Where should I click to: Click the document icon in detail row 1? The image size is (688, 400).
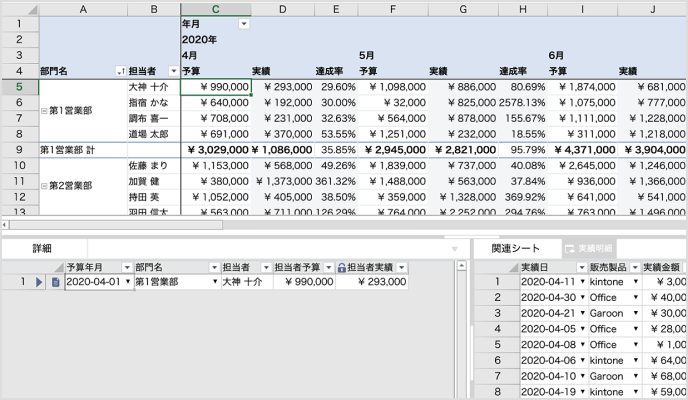(x=56, y=283)
